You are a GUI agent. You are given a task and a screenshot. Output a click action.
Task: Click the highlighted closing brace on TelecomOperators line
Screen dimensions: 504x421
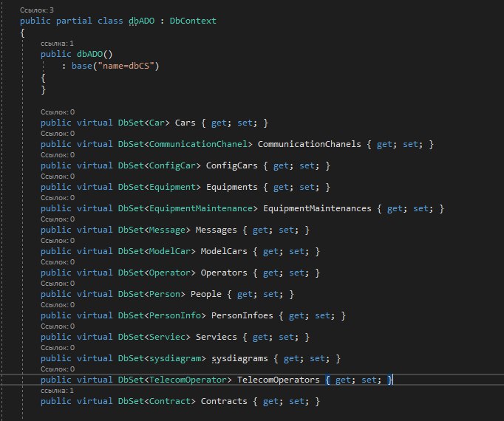[389, 380]
